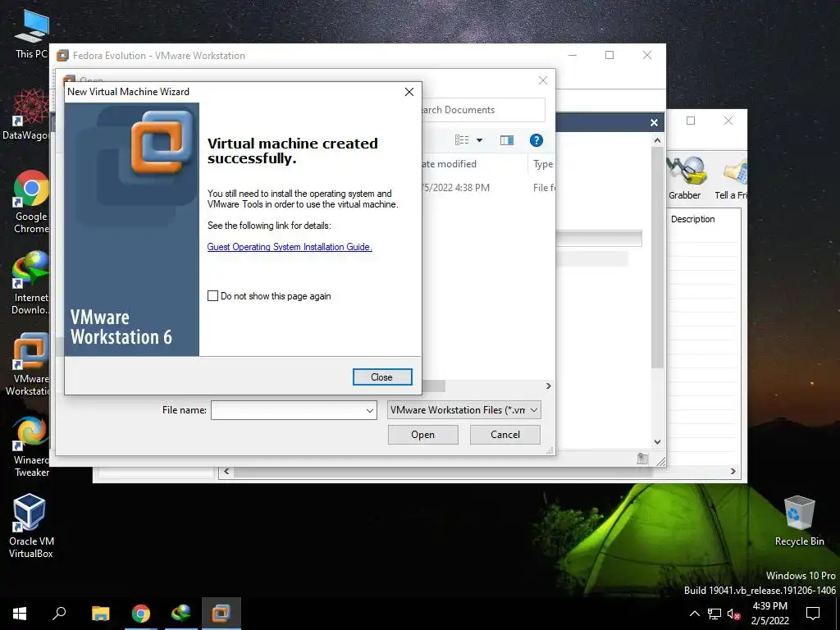Click the scroll down arrow in VMware pane
The width and height of the screenshot is (840, 630).
point(657,442)
